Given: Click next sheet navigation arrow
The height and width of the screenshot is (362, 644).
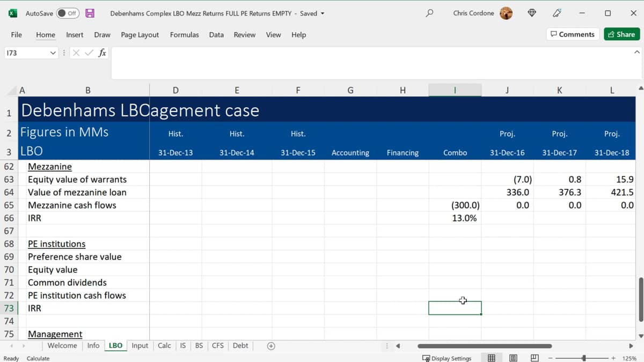Looking at the screenshot, I should pos(24,346).
